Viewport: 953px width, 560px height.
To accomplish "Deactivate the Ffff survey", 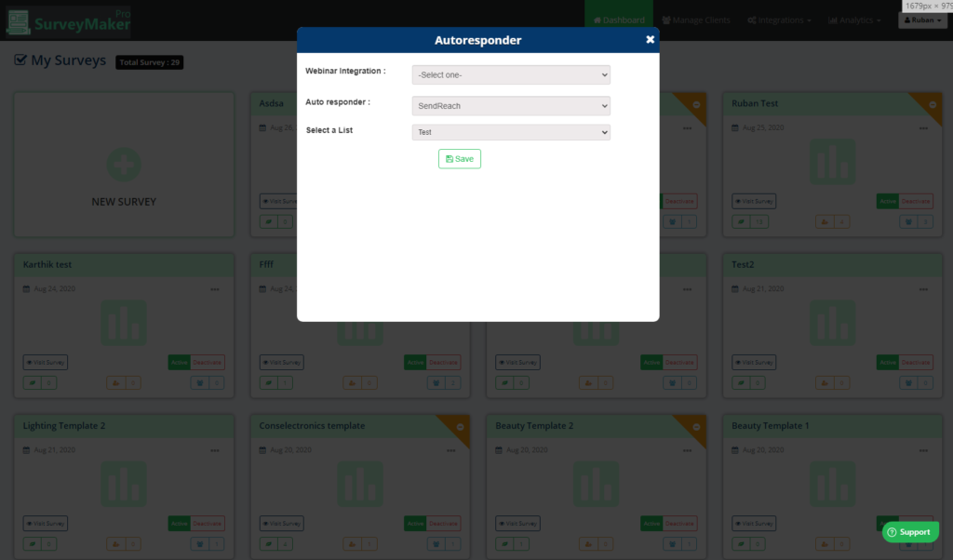I will pos(443,363).
